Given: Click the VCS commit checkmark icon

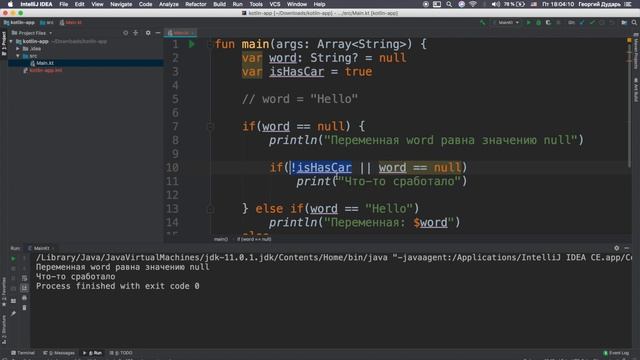Looking at the screenshot, I should click(592, 22).
